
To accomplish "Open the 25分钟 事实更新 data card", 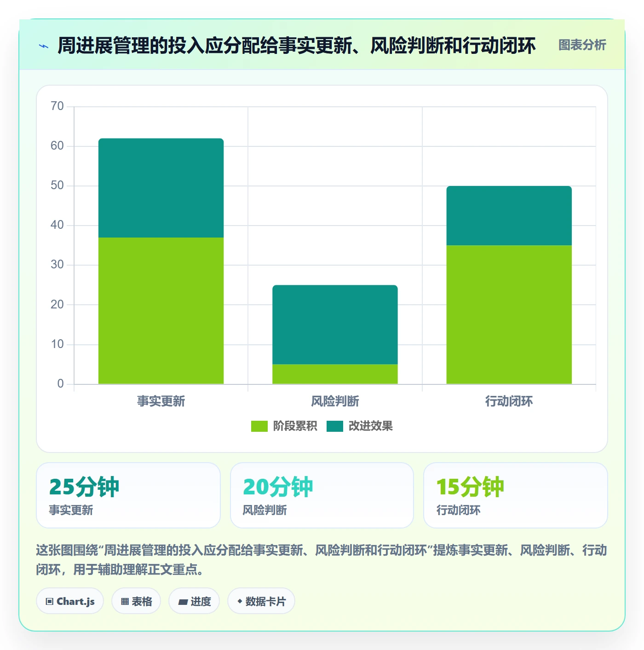I will pos(128,495).
